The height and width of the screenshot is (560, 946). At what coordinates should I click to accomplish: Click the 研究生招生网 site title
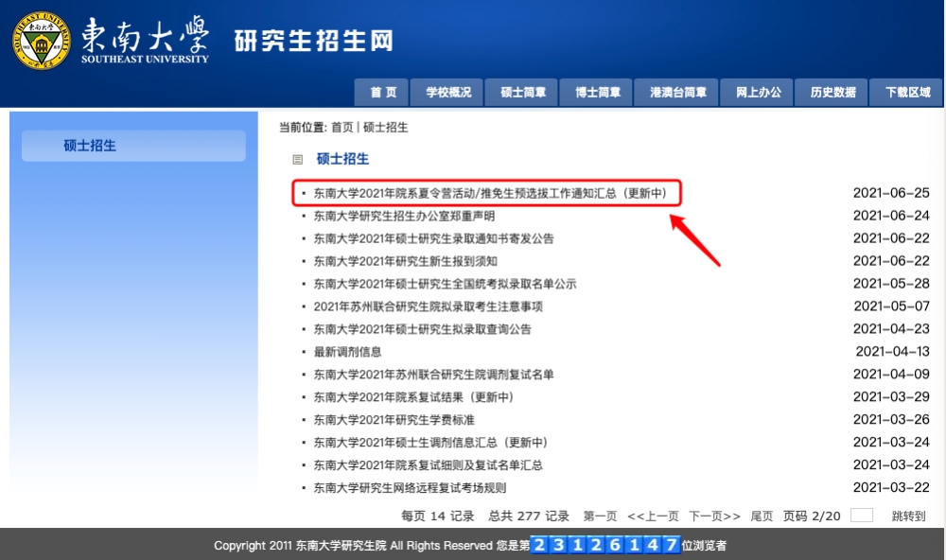pos(314,41)
